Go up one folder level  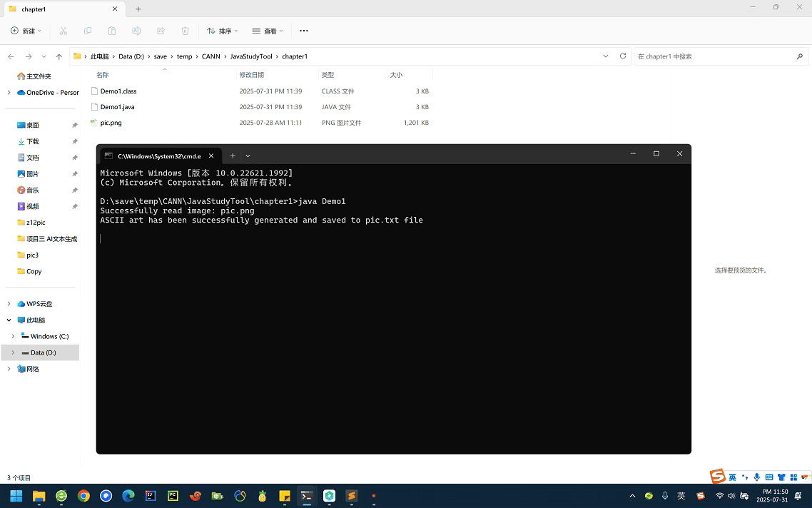click(59, 56)
